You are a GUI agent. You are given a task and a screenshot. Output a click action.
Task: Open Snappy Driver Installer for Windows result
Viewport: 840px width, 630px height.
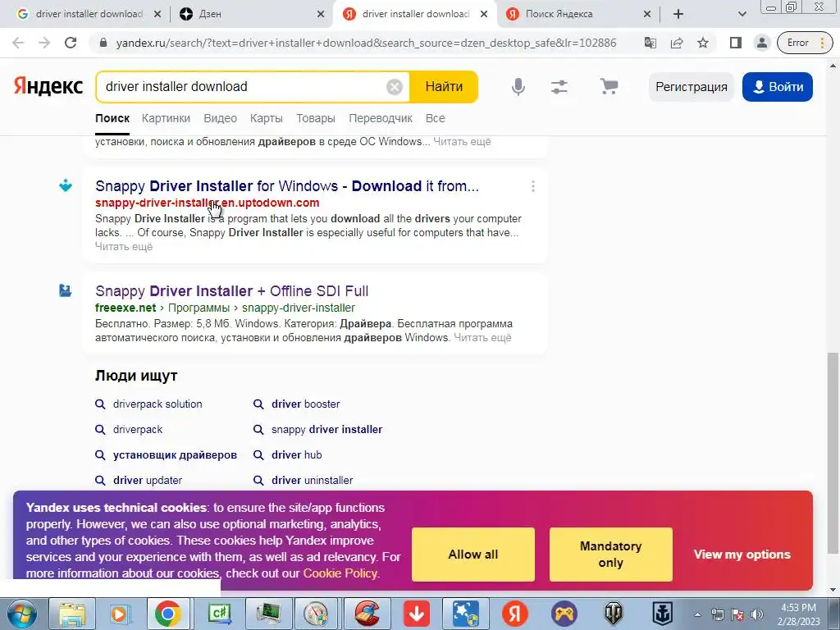(287, 186)
